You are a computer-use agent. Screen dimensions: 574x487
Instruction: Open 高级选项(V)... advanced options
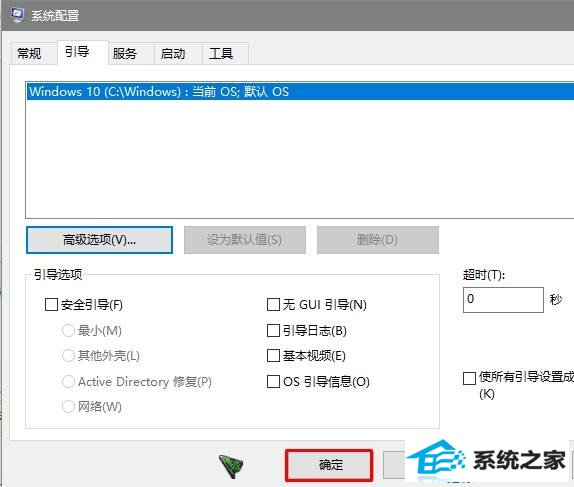[100, 240]
